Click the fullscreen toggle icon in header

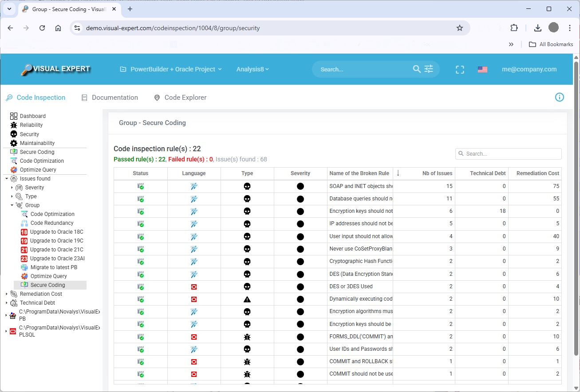(x=460, y=70)
